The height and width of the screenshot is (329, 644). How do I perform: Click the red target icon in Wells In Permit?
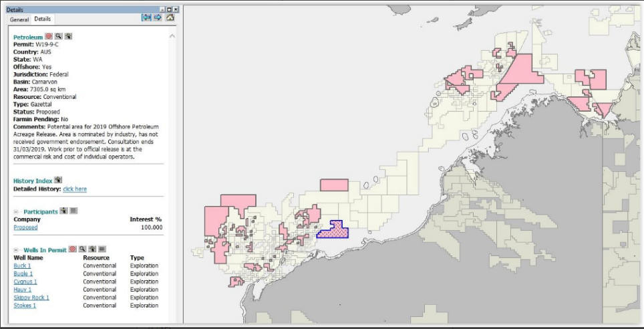(x=73, y=249)
